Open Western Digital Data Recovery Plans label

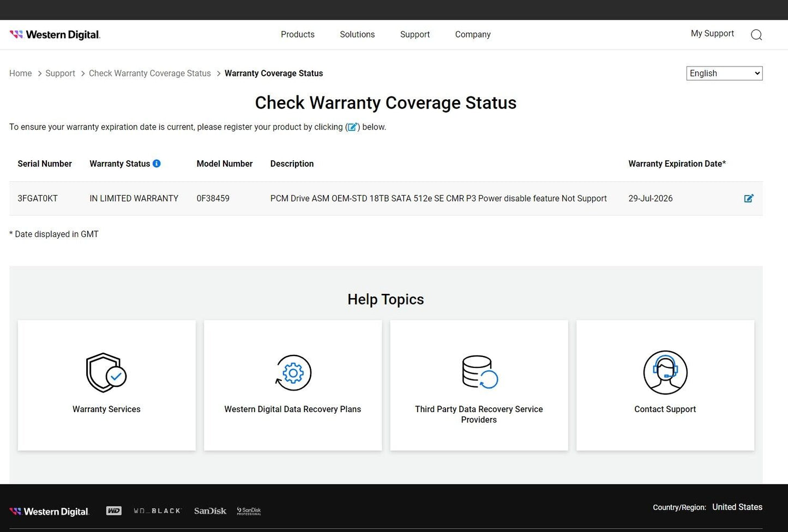coord(293,409)
